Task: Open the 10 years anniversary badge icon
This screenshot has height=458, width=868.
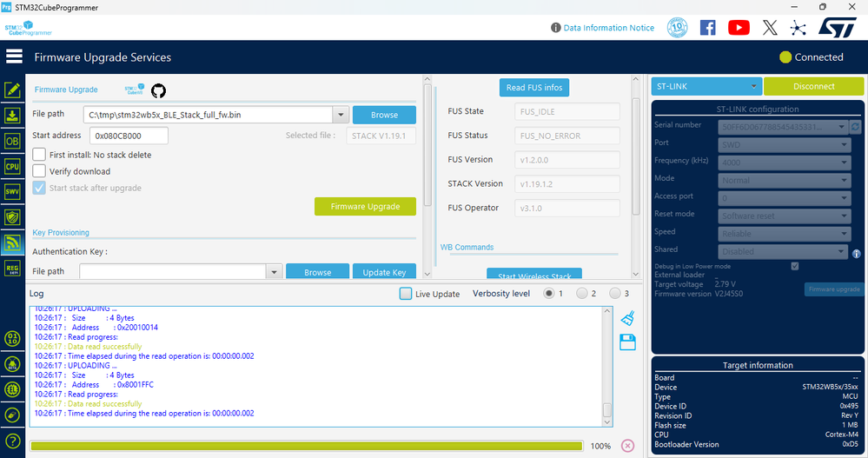Action: 678,28
